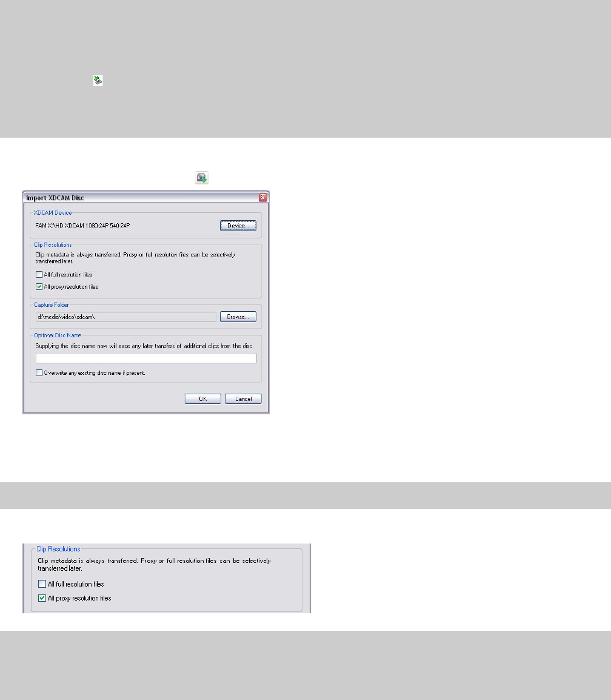611x700 pixels.
Task: Close the Import XDCAM Disc window
Action: point(262,198)
